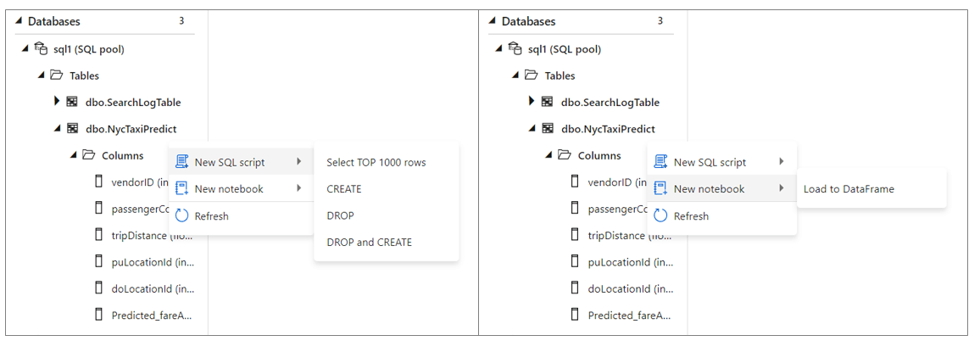Viewport: 980px width, 341px height.
Task: Click the New SQL script icon in left context menu
Action: [182, 162]
